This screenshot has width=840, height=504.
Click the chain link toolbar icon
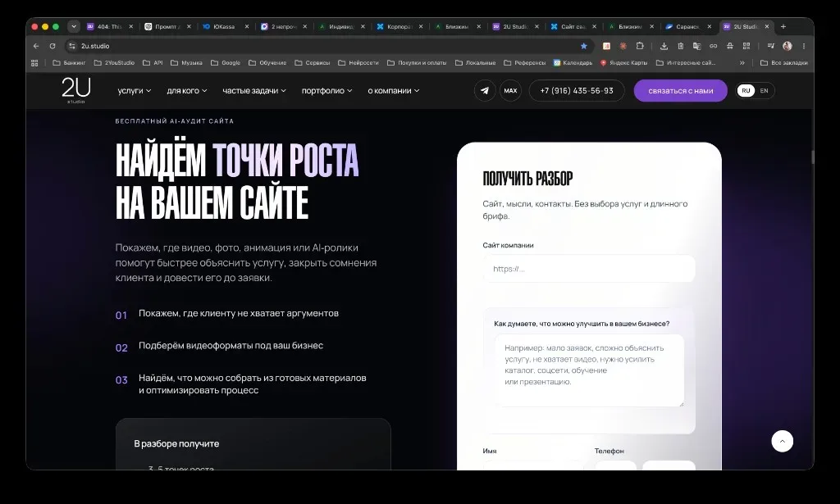pyautogui.click(x=713, y=46)
